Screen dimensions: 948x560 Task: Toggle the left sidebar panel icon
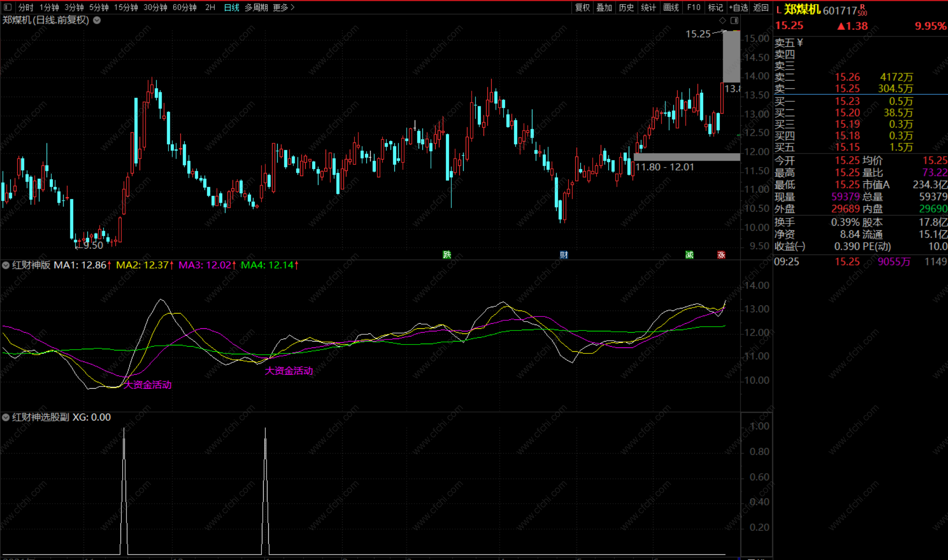(8, 7)
